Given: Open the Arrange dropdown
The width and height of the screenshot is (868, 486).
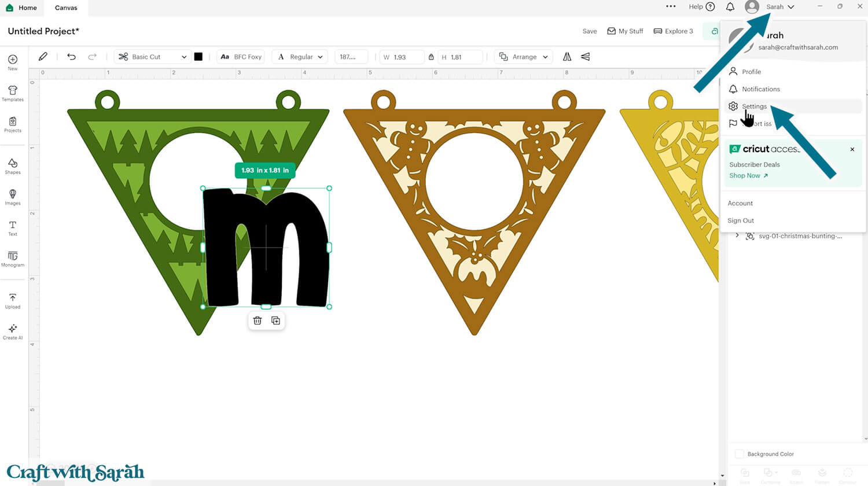Looking at the screenshot, I should [523, 57].
